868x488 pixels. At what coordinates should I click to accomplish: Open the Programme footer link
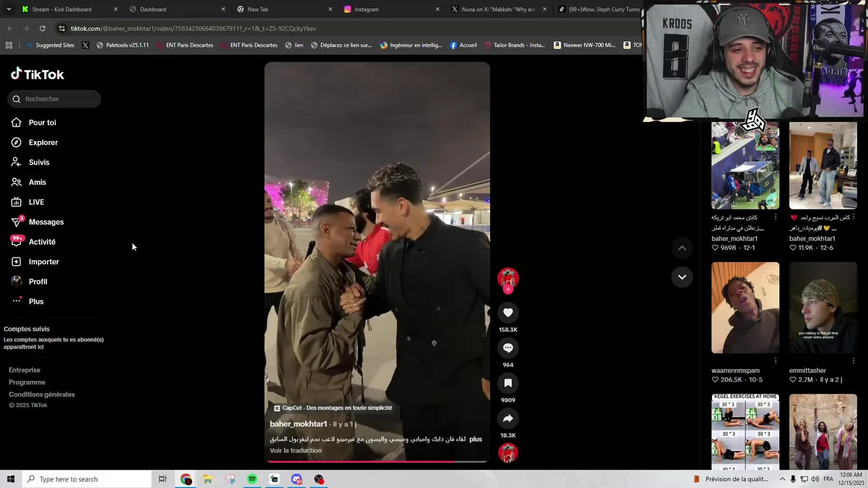click(27, 382)
